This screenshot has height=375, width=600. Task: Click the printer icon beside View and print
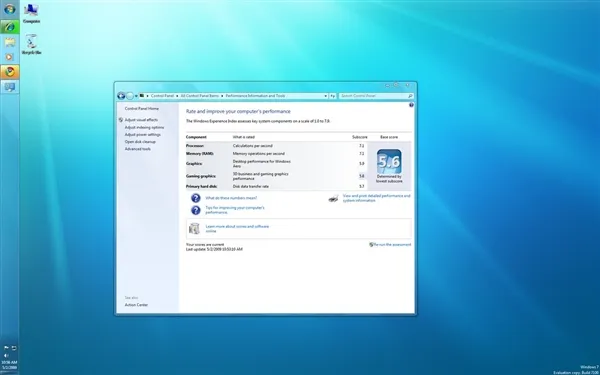point(334,198)
